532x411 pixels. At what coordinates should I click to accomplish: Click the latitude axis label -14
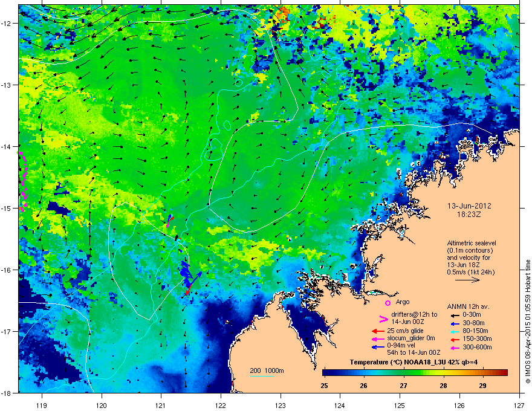click(x=7, y=146)
